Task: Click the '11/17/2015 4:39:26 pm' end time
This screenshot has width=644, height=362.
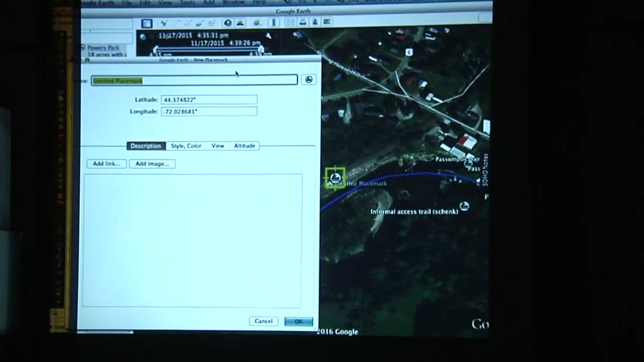Action: pos(225,43)
